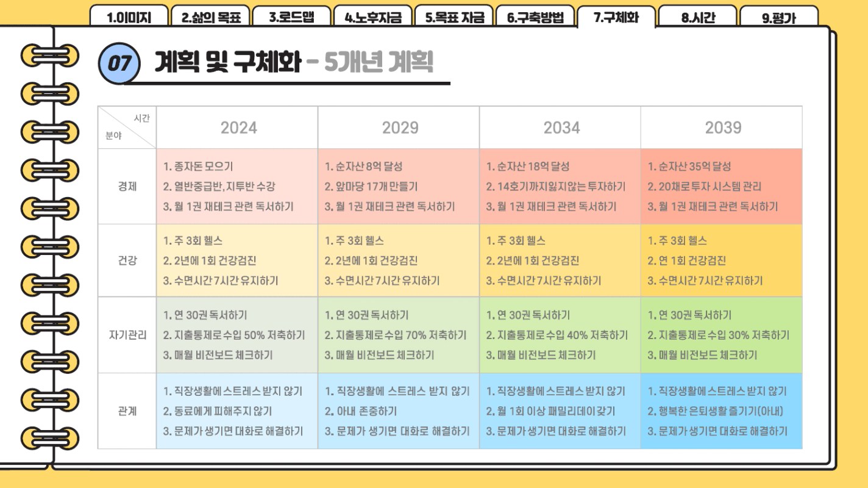The height and width of the screenshot is (488, 868).
Task: Click the 2039 column header
Action: point(723,127)
